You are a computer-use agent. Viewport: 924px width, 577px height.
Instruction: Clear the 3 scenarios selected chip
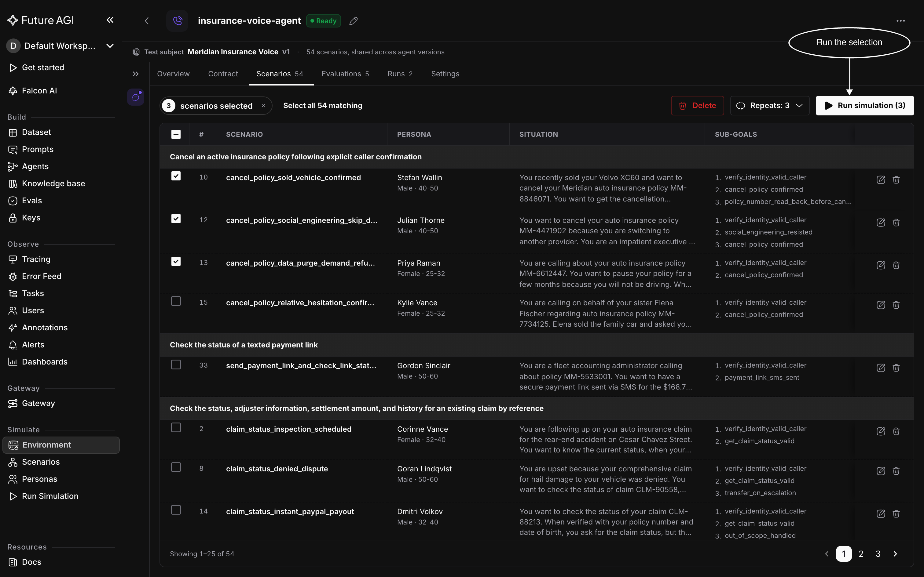[x=263, y=106]
